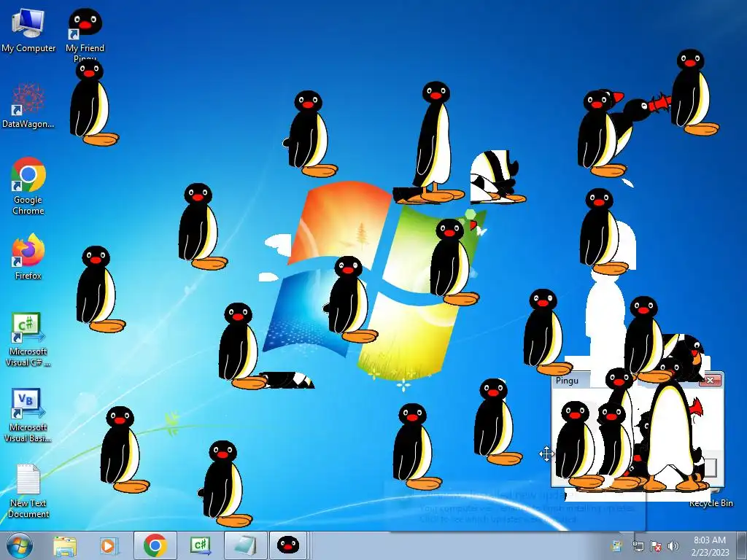Switch to the Pingu app taskbar button
747x560 pixels.
click(x=288, y=545)
